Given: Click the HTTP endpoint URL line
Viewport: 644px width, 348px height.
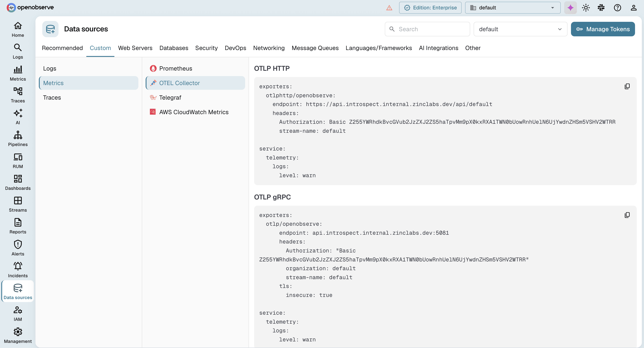Looking at the screenshot, I should pos(382,104).
